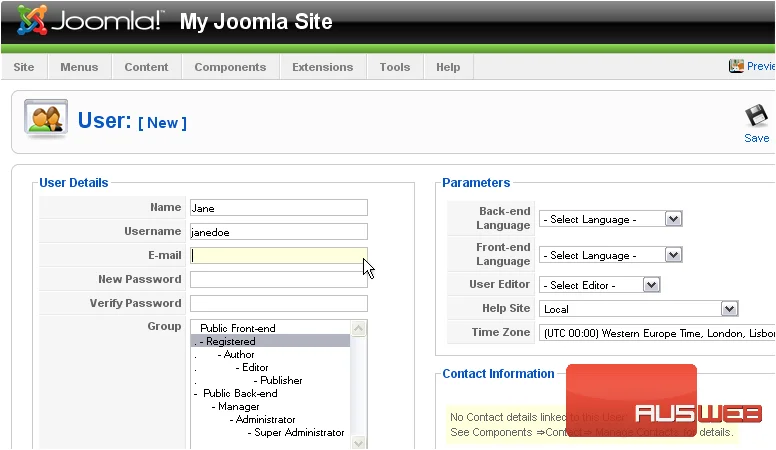Click the Preview link
The width and height of the screenshot is (776, 450).
tap(761, 66)
